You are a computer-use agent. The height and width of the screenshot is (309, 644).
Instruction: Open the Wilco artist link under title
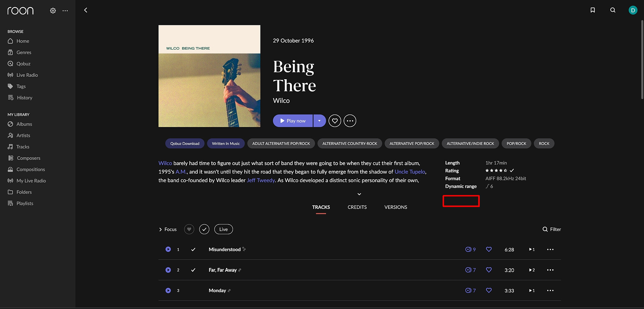pyautogui.click(x=281, y=101)
